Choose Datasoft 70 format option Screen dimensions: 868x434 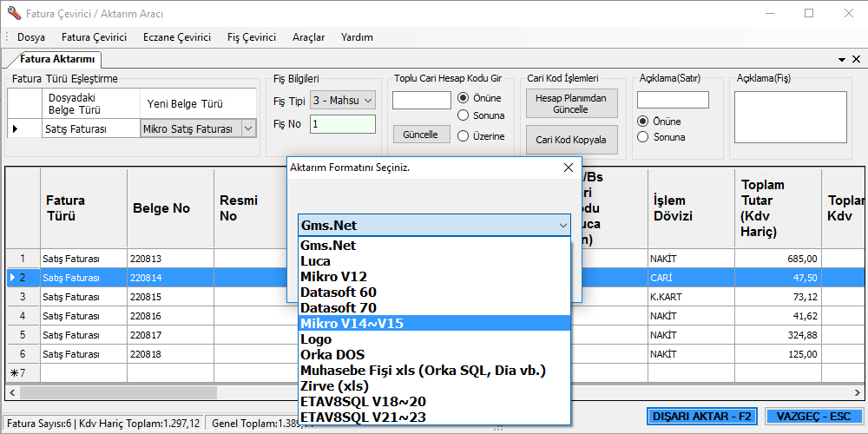[x=434, y=307]
